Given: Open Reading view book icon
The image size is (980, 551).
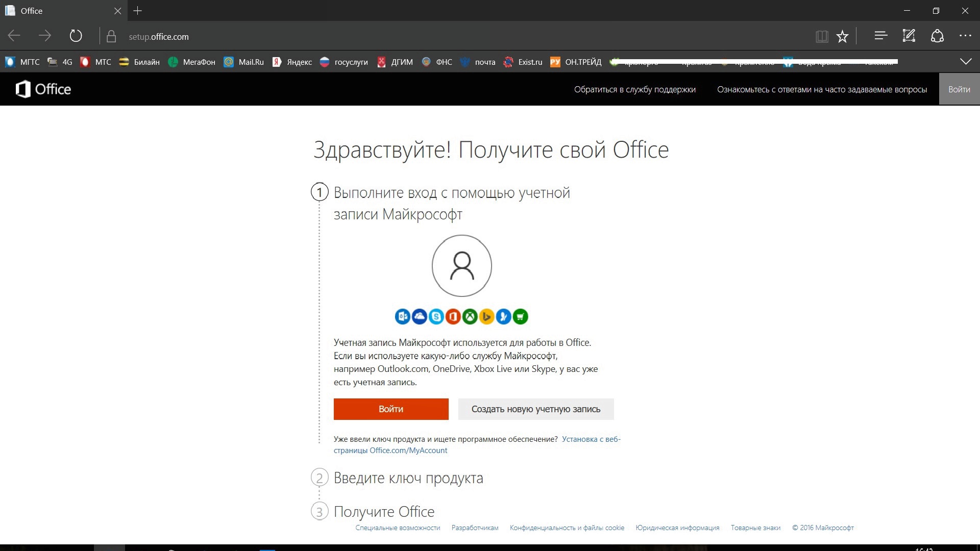Looking at the screenshot, I should tap(822, 36).
